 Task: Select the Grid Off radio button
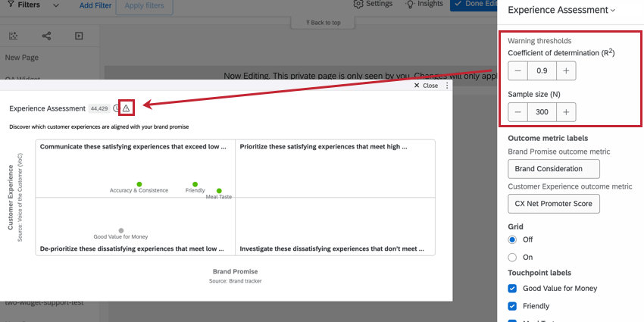coord(513,239)
